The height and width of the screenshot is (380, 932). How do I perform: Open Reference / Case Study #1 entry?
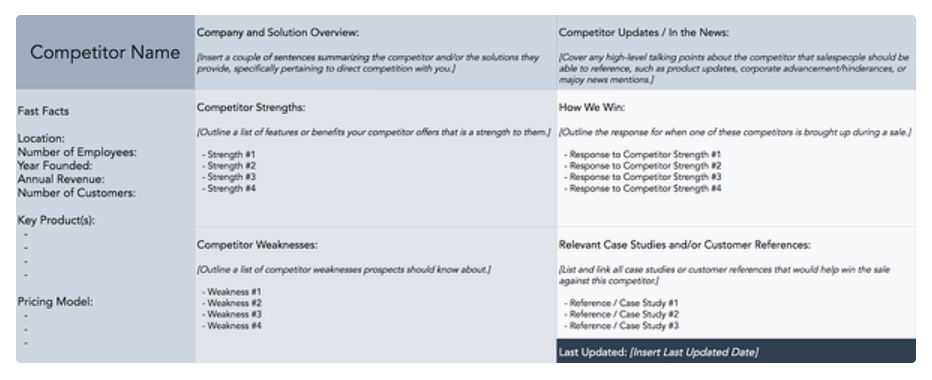coord(621,303)
